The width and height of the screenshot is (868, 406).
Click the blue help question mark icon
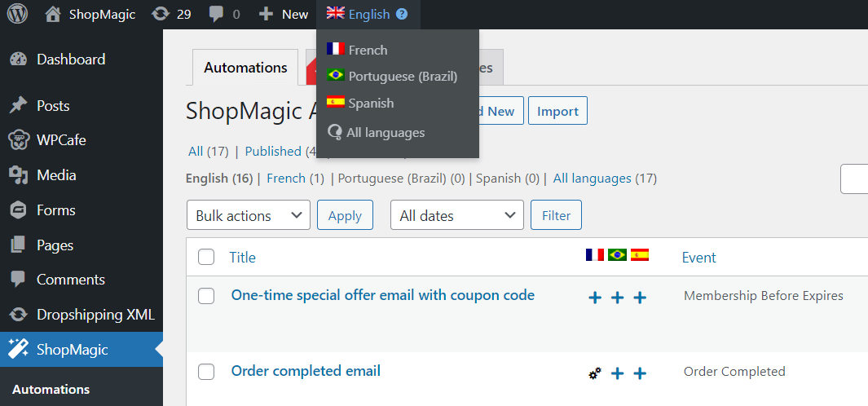402,15
